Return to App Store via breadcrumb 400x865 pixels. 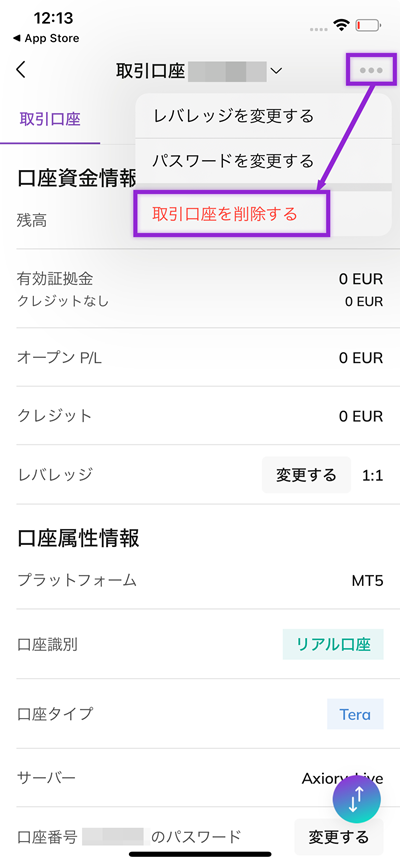[x=46, y=38]
